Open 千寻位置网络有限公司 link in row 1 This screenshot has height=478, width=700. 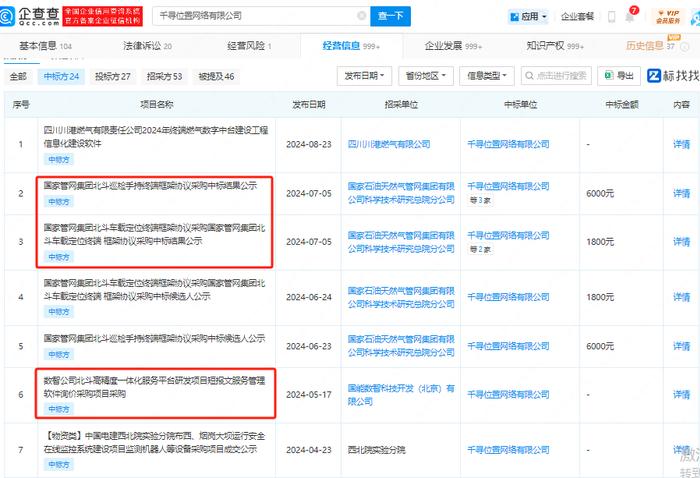(508, 144)
